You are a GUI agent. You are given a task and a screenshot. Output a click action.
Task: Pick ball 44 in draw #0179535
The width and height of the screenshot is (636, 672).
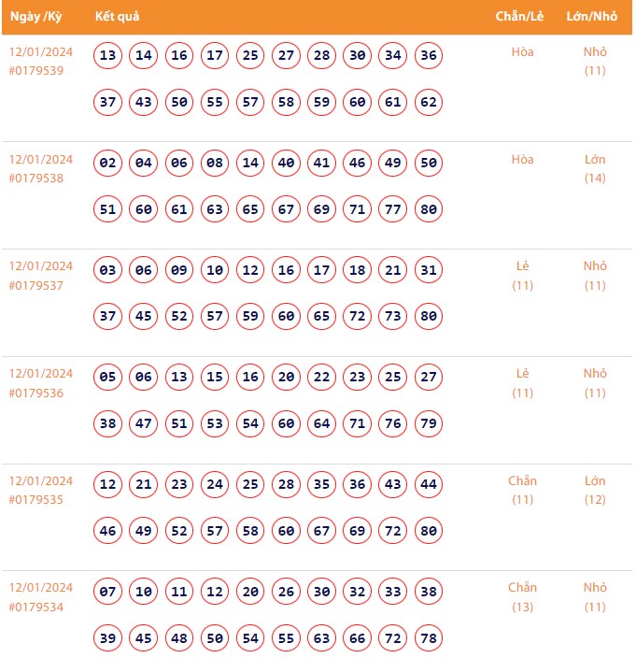click(429, 485)
